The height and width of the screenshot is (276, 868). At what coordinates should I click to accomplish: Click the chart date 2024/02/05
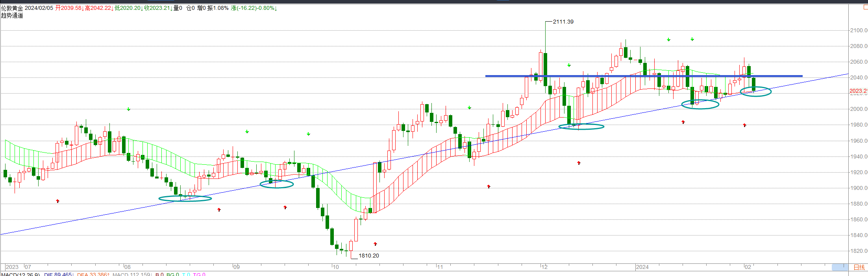(39, 8)
